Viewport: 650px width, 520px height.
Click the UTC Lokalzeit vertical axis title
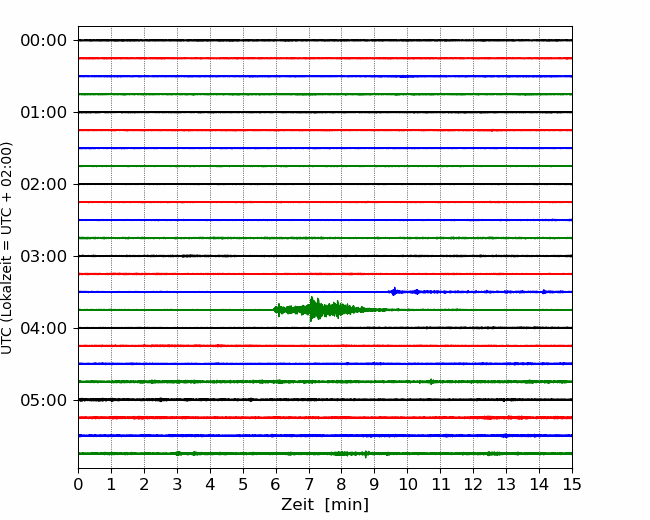point(6,248)
